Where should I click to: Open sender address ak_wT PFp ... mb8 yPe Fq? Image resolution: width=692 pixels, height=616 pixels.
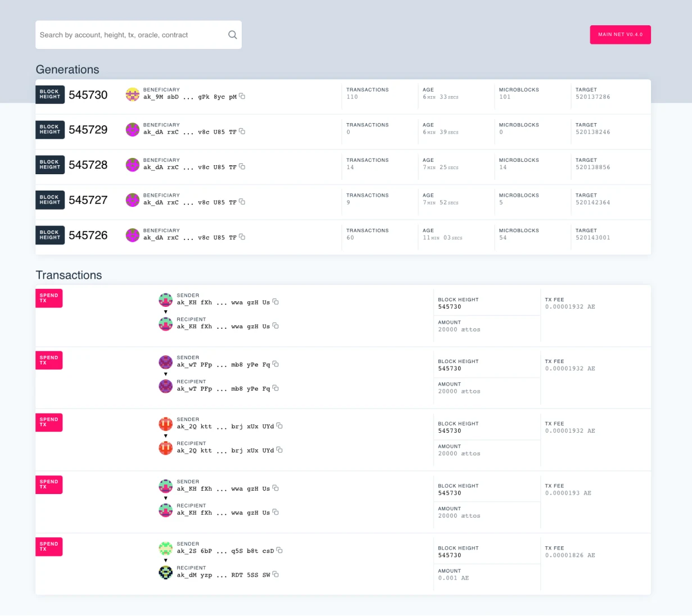click(x=223, y=365)
